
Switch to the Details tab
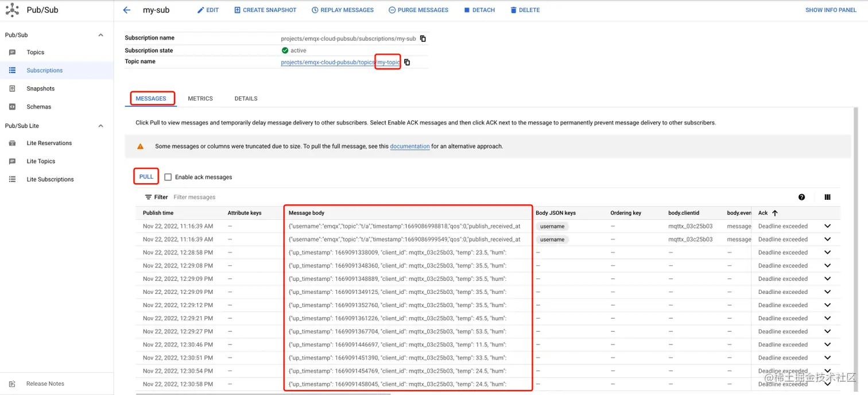click(246, 98)
